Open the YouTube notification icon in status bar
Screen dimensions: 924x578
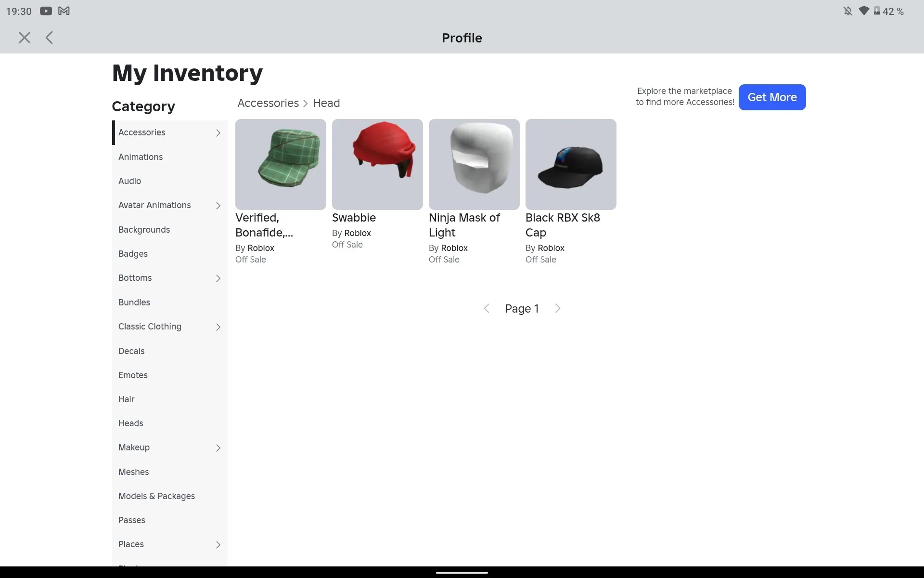pyautogui.click(x=46, y=11)
